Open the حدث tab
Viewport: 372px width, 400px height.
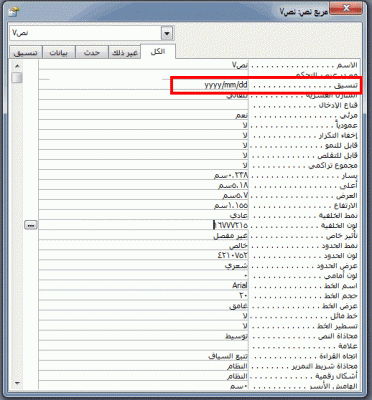(x=92, y=53)
